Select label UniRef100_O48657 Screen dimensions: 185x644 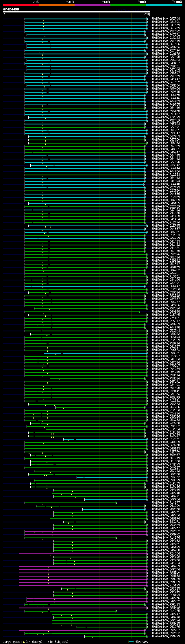tap(166, 73)
